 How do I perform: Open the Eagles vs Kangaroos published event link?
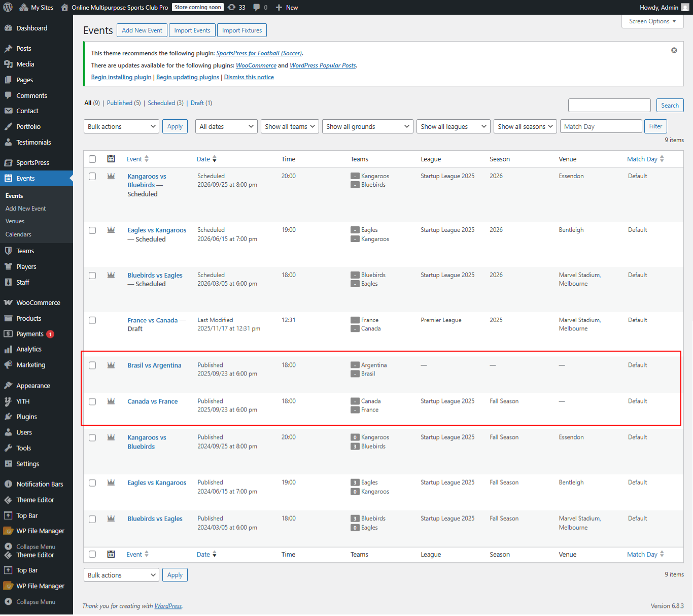pyautogui.click(x=157, y=483)
